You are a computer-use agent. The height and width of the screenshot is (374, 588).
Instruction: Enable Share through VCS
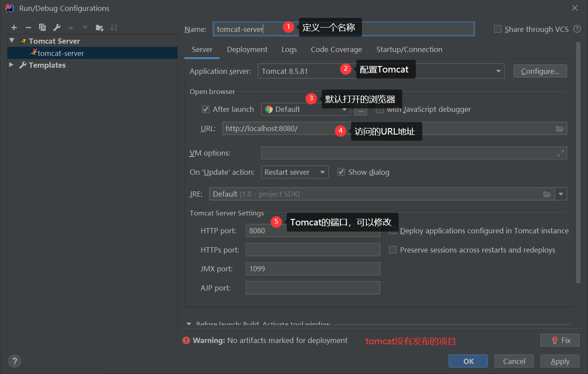click(x=498, y=29)
